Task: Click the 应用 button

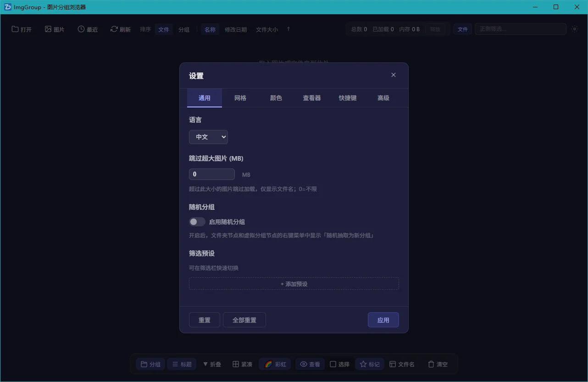Action: 383,320
